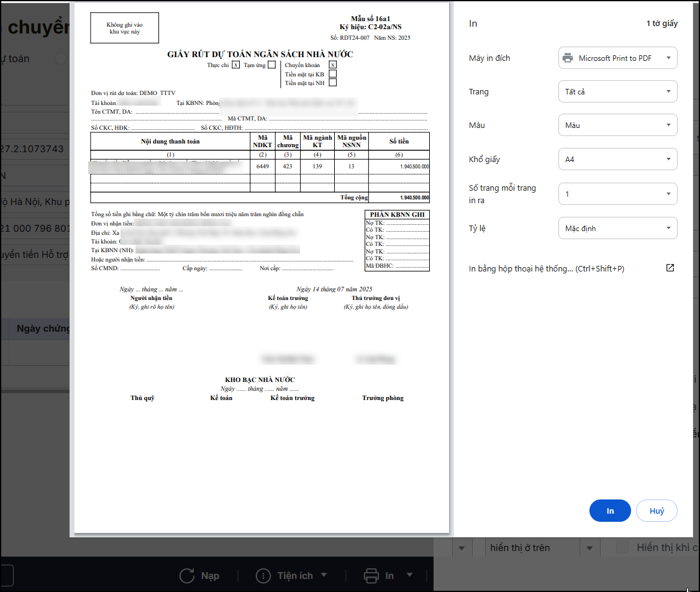
Task: Click the external-link icon for system dialog
Action: coord(670,268)
